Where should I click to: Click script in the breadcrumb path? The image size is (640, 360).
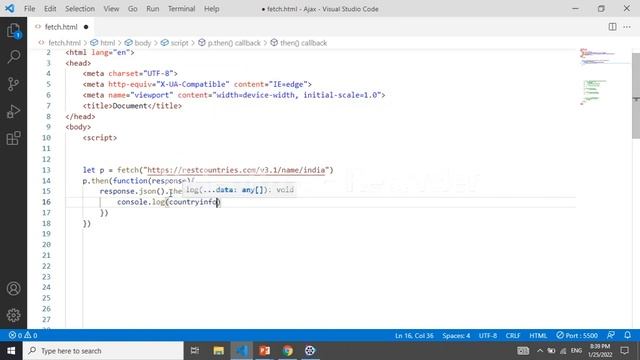[x=179, y=43]
